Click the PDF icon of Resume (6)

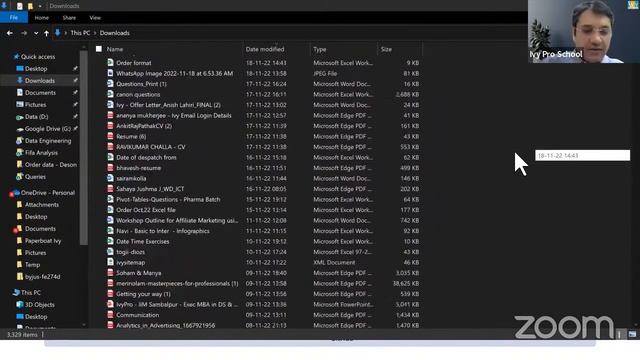point(110,136)
